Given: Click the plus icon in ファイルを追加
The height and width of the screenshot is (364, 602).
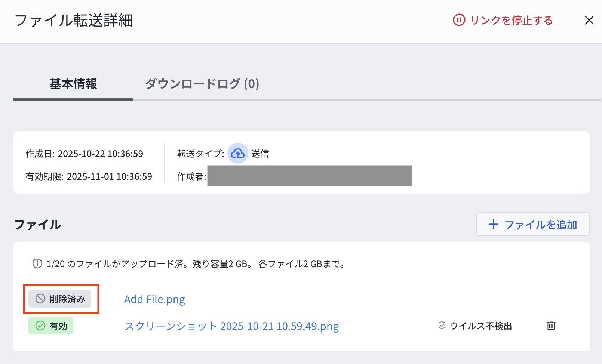Looking at the screenshot, I should coord(494,224).
